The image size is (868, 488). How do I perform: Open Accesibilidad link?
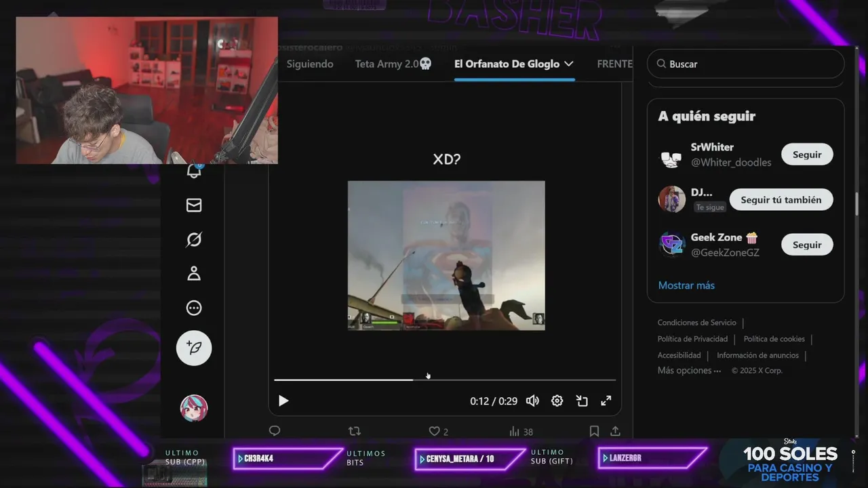point(679,355)
